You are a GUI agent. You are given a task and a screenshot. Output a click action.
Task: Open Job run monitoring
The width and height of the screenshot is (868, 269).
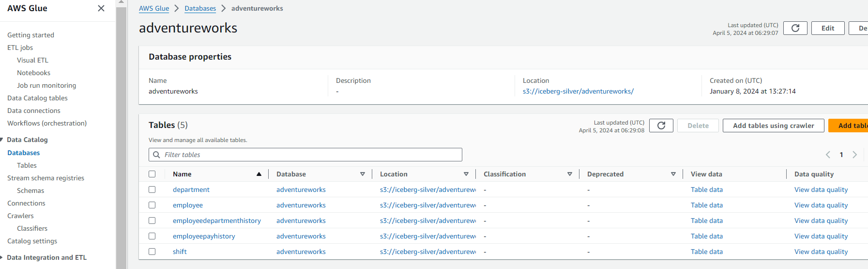click(x=46, y=85)
